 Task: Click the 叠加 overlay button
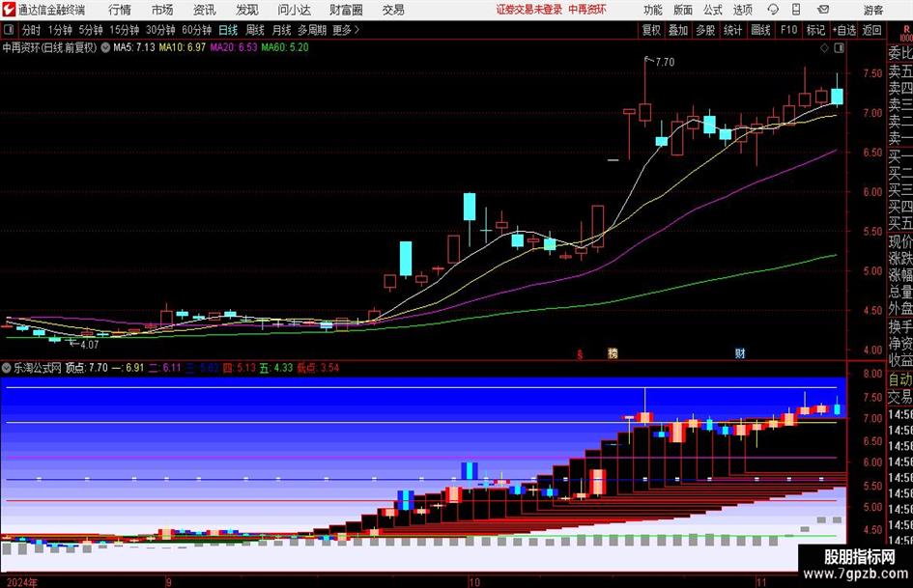click(678, 30)
